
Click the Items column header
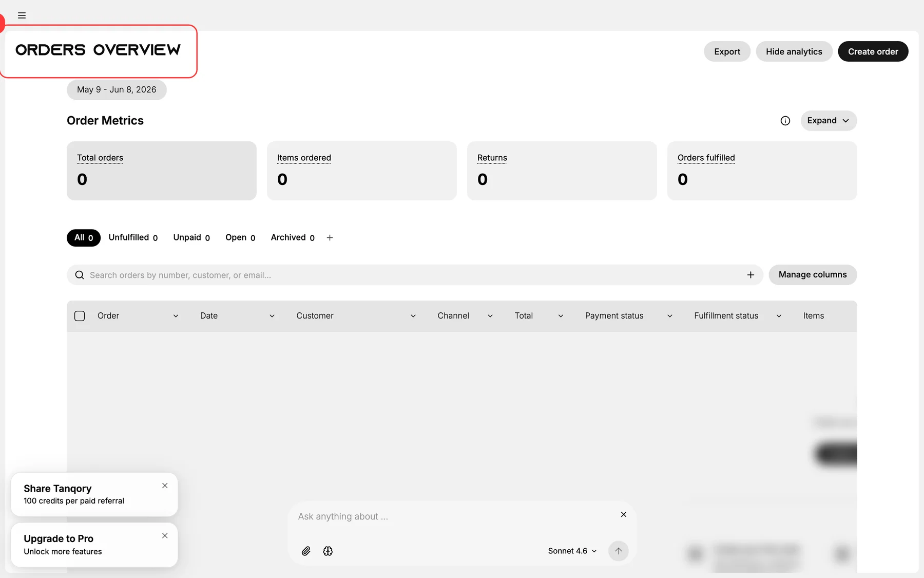pos(813,316)
